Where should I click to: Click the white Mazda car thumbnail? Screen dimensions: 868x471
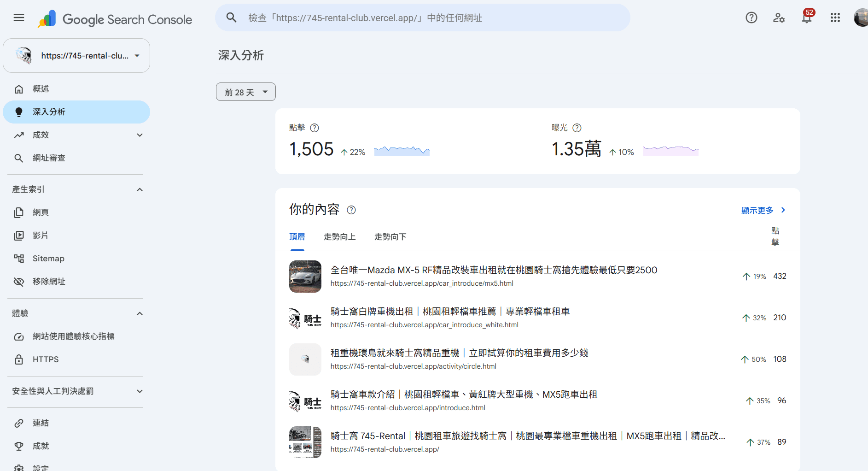pos(305,277)
